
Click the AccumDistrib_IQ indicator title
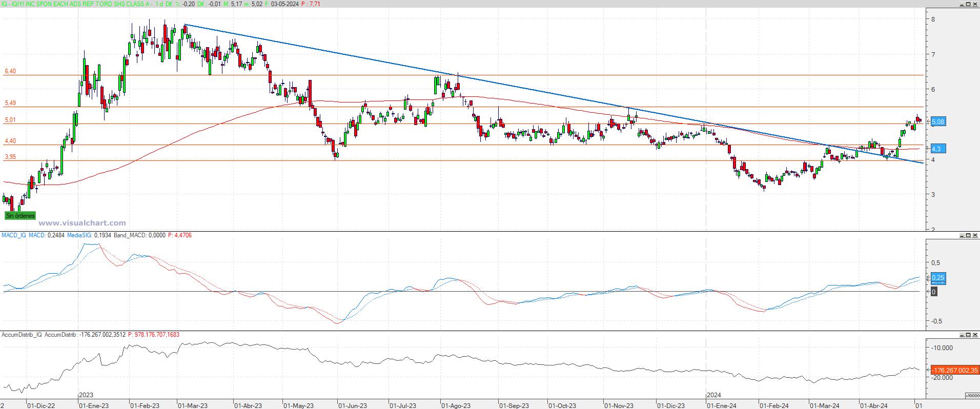pos(22,335)
